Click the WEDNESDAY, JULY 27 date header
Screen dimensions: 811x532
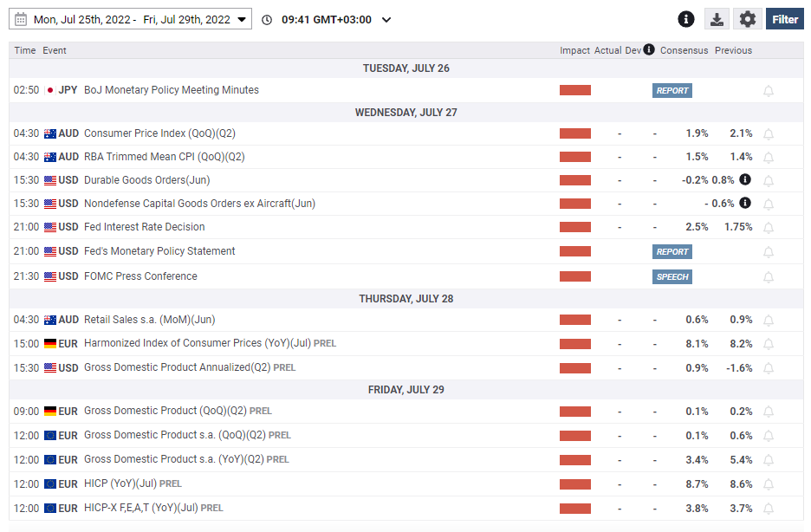coord(406,112)
